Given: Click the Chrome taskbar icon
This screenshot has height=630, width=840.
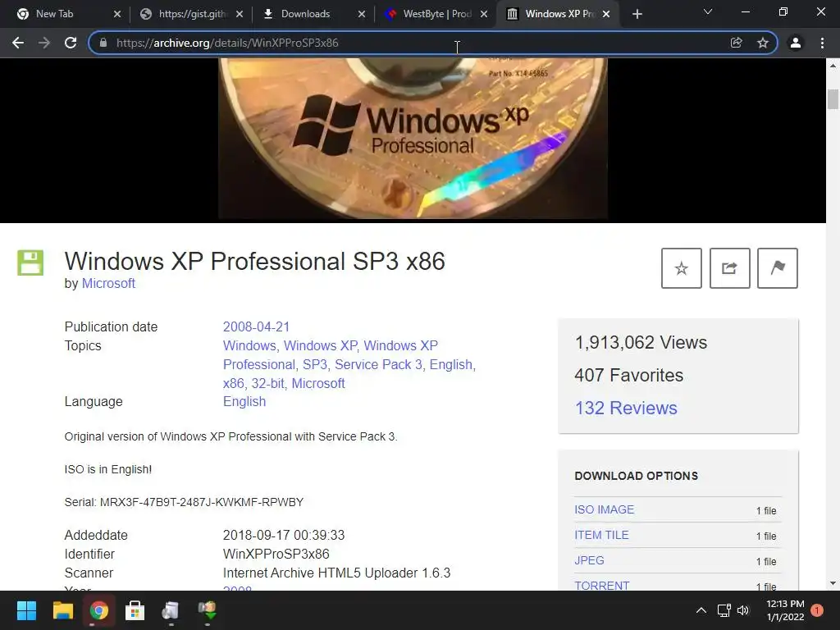Looking at the screenshot, I should pyautogui.click(x=99, y=610).
